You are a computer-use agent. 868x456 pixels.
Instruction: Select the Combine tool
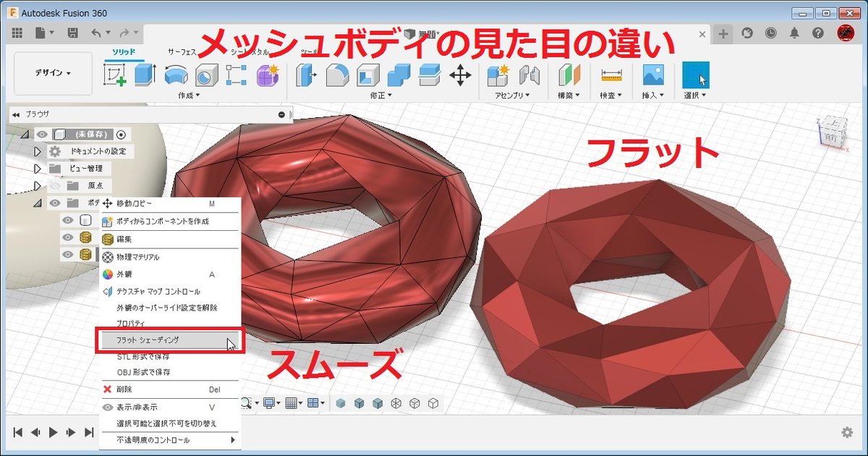pos(399,75)
